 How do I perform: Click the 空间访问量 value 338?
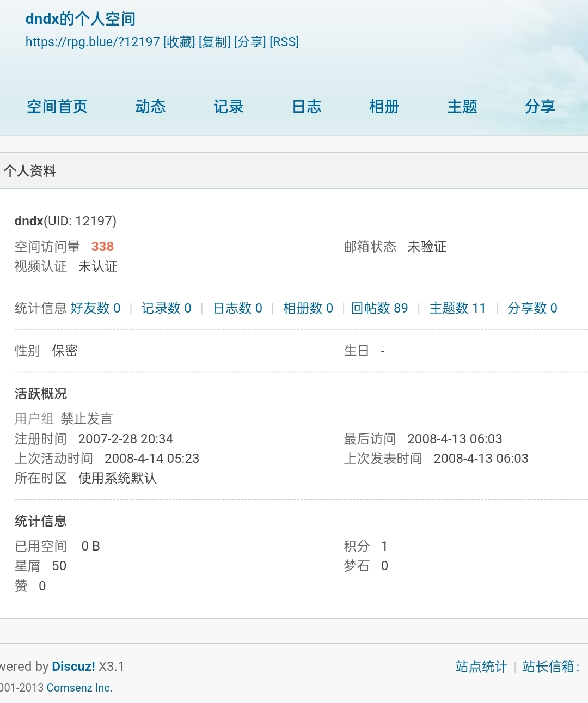[x=102, y=247]
